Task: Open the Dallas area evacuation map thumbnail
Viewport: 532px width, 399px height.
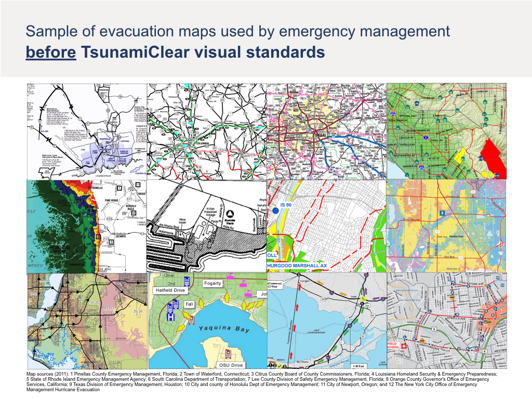Action: click(x=326, y=130)
